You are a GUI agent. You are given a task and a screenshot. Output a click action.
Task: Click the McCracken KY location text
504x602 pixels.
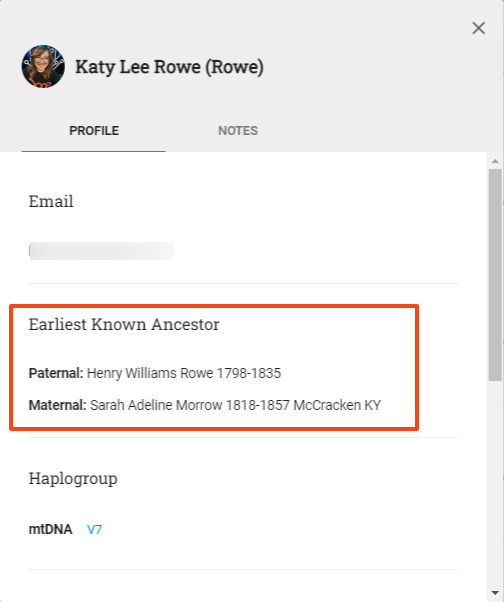[x=337, y=405]
